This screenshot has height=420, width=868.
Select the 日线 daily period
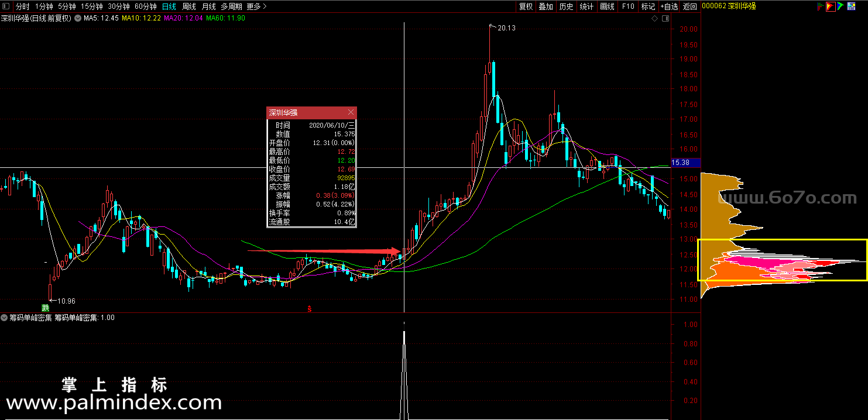(169, 6)
